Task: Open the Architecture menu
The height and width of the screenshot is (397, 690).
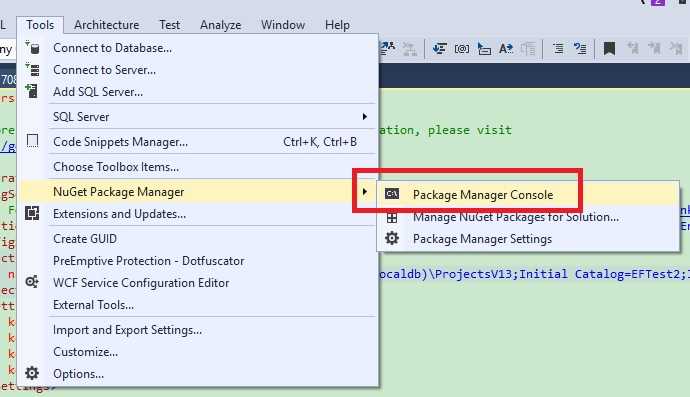Action: click(x=106, y=25)
